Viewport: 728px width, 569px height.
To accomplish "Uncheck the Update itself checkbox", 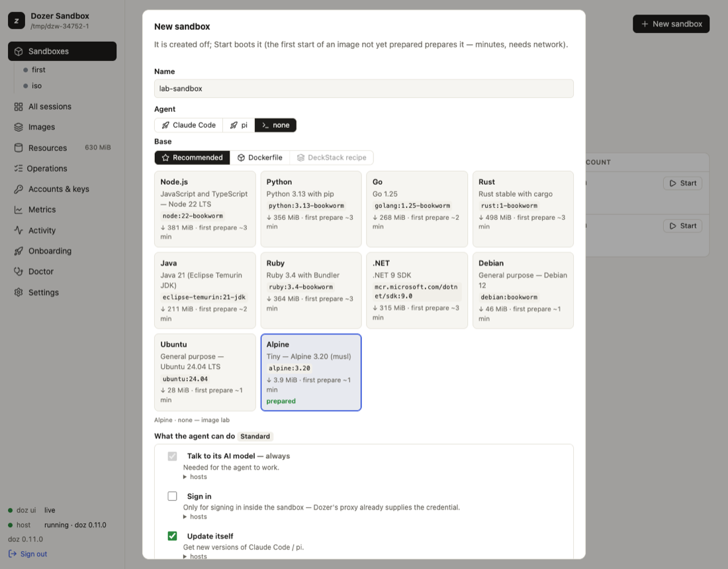I will (x=172, y=536).
